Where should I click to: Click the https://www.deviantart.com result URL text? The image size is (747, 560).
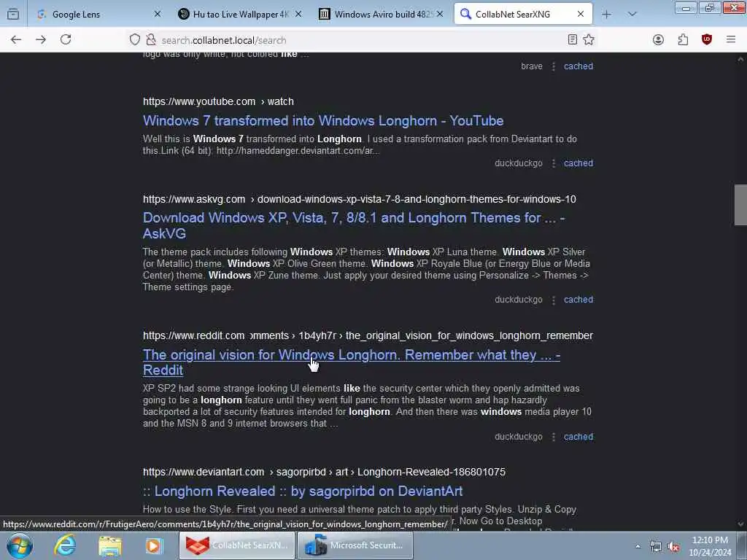point(324,472)
